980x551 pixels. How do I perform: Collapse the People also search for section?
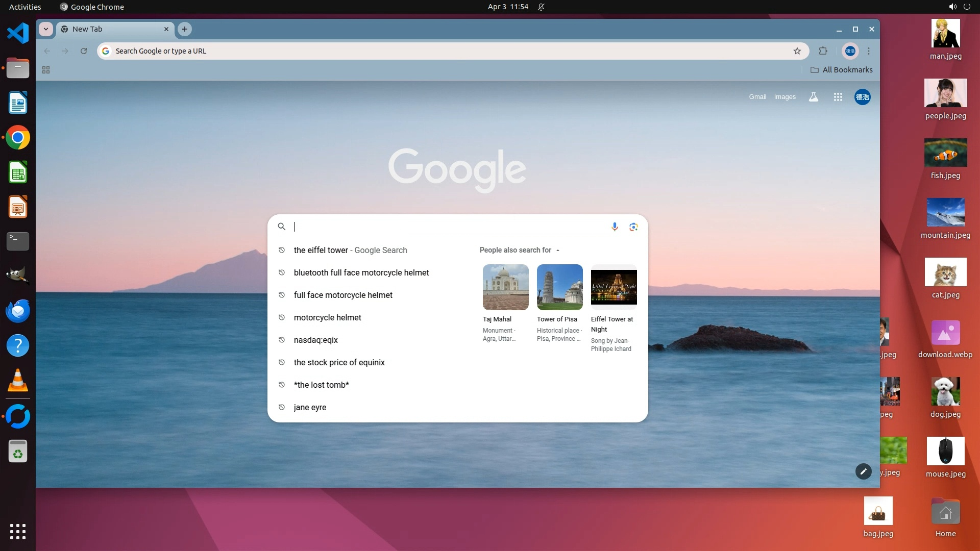point(558,251)
